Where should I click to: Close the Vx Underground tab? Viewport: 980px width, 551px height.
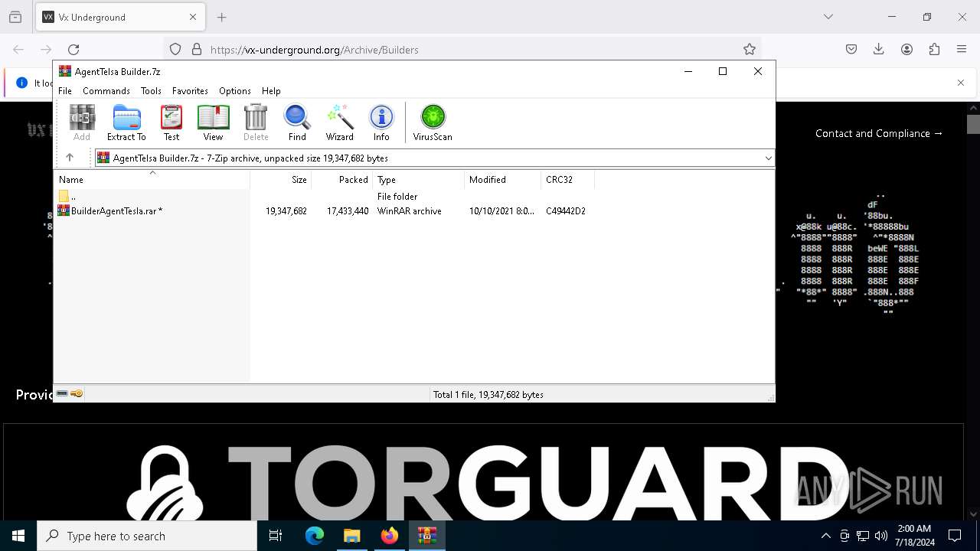[x=193, y=17]
